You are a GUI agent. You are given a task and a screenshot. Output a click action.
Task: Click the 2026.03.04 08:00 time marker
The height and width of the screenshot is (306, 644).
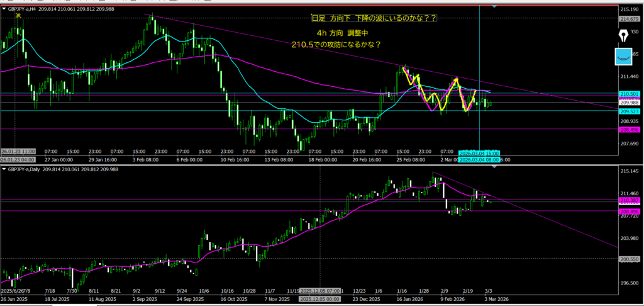tap(479, 160)
